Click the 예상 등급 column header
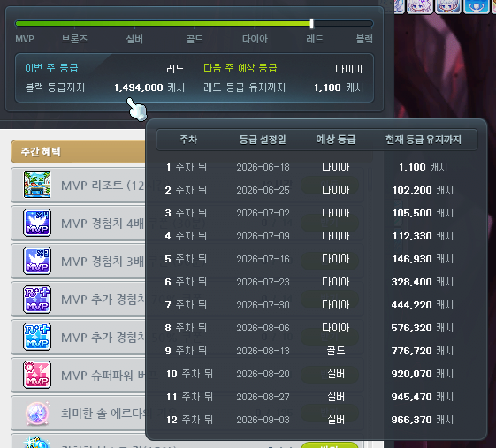 [336, 140]
